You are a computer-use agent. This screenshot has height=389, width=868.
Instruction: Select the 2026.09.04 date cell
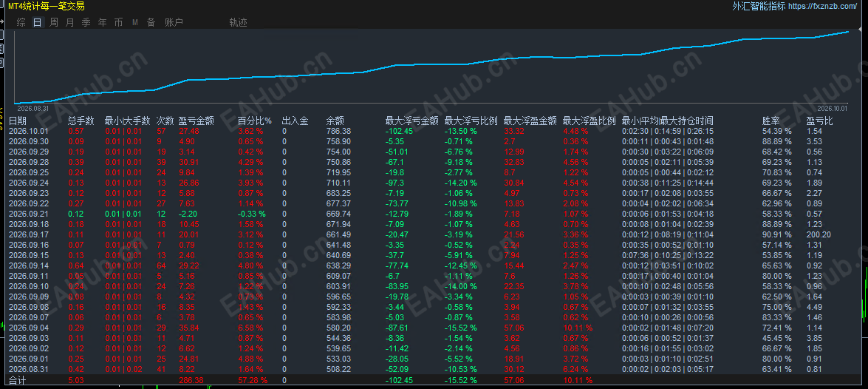coord(28,328)
